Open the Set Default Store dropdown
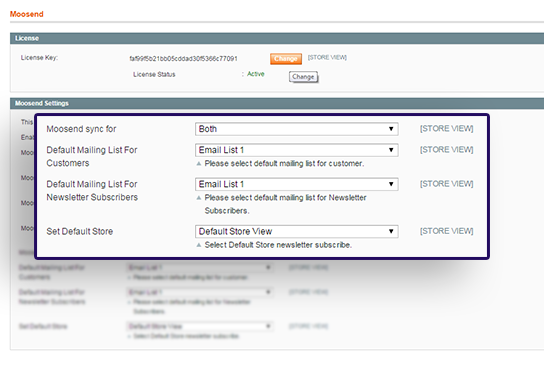The image size is (544, 379). (x=297, y=231)
